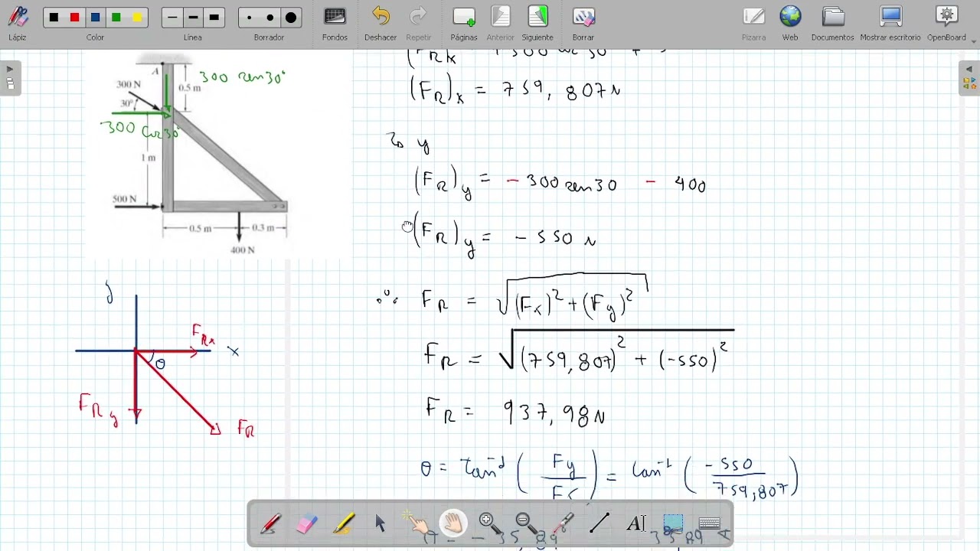Select the medium eraser size
This screenshot has width=980, height=551.
tap(270, 18)
